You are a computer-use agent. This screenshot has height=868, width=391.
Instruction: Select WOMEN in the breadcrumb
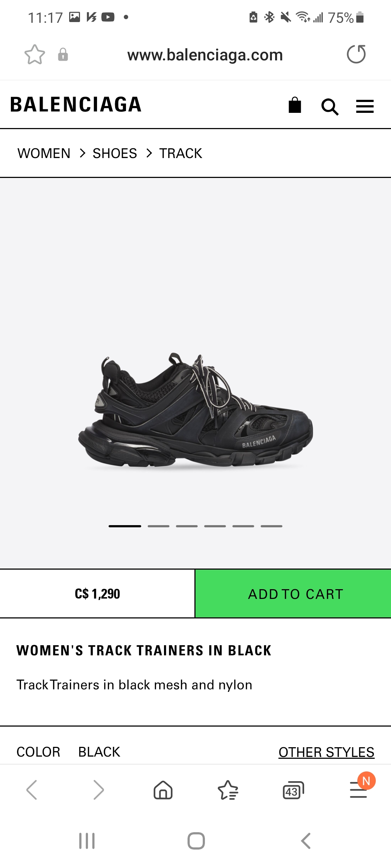(44, 153)
